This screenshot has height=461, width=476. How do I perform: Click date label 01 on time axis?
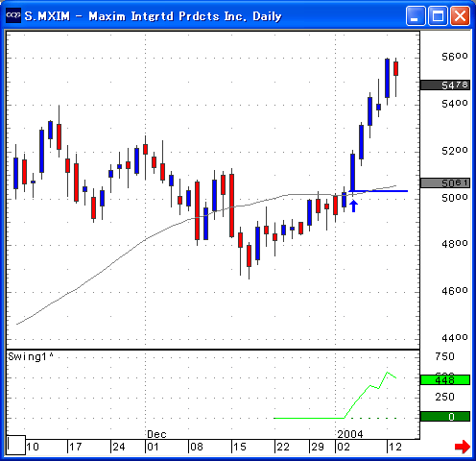[x=153, y=447]
